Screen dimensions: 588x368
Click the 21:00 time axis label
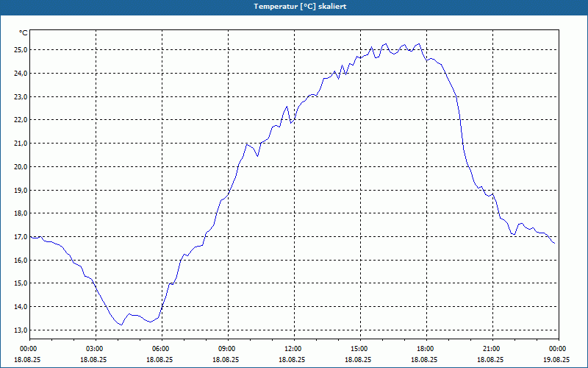click(492, 349)
